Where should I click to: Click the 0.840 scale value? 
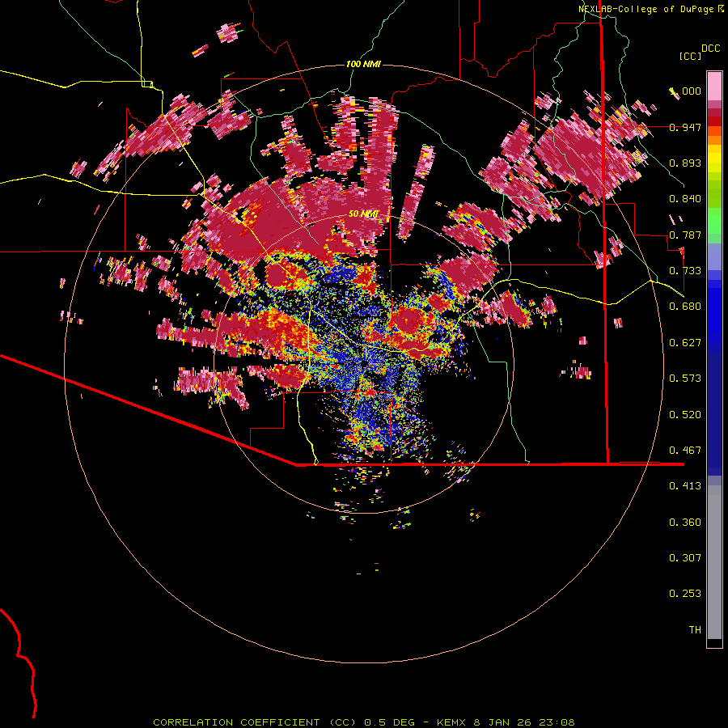click(685, 199)
